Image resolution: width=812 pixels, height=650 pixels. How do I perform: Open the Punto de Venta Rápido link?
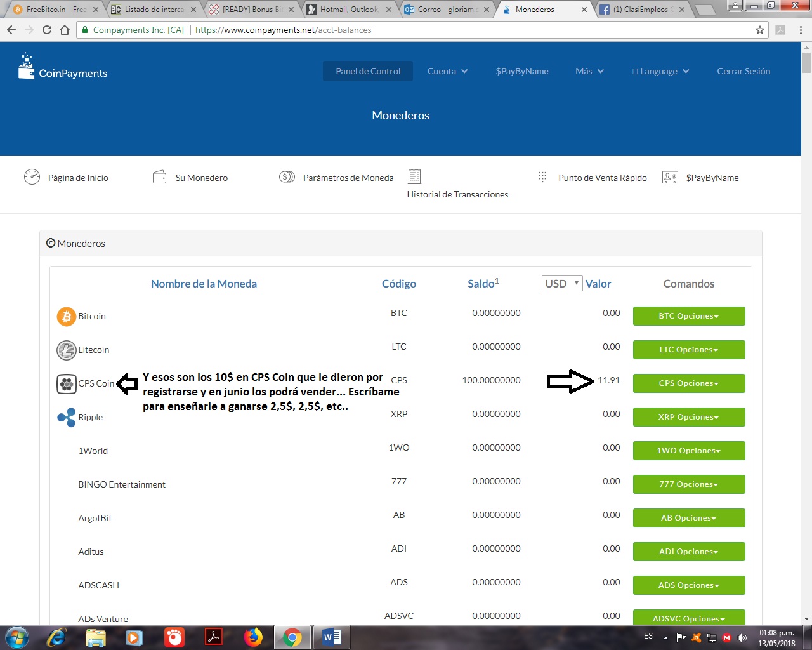pyautogui.click(x=603, y=178)
